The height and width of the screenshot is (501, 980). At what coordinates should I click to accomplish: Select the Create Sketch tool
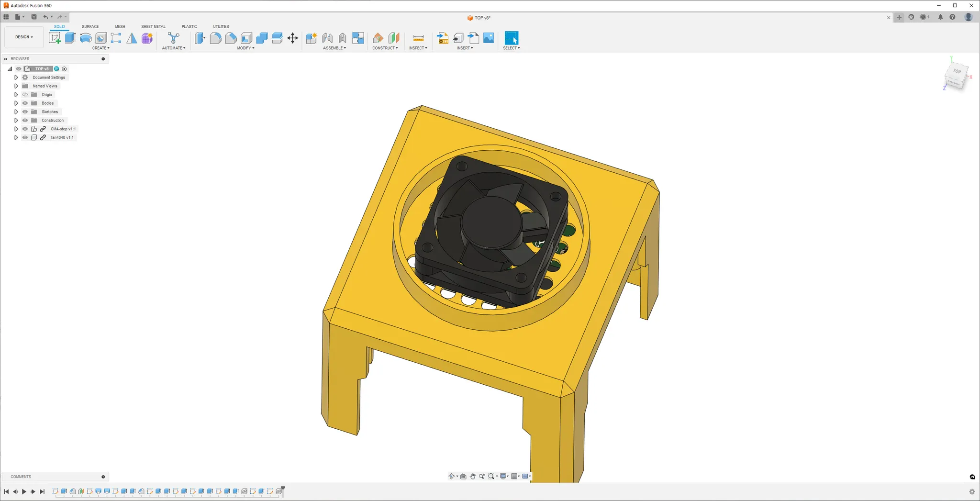(55, 38)
